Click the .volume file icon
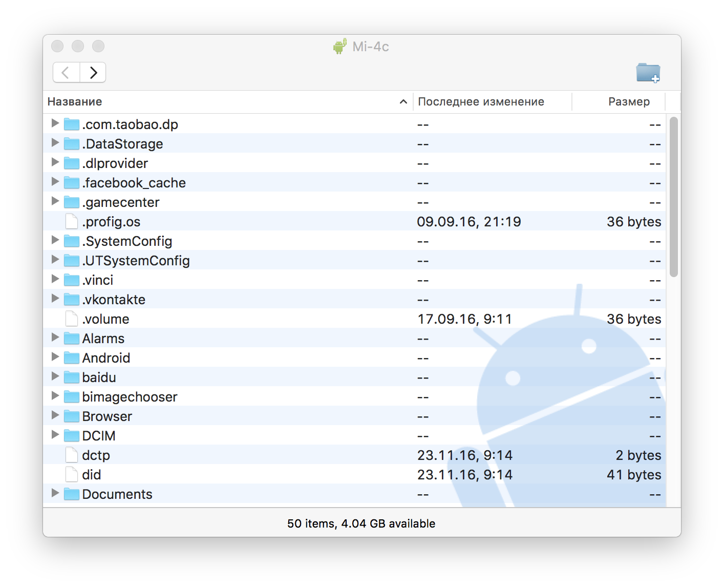 coord(72,319)
